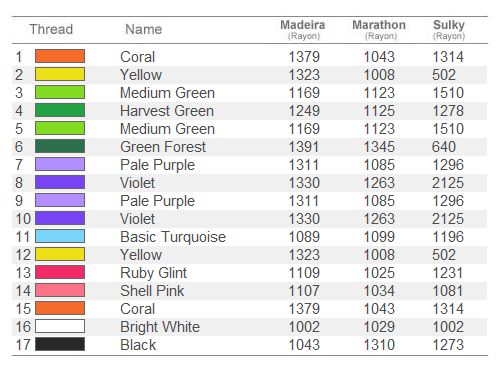Select the Ruby Glint color swatch
This screenshot has height=366, width=500.
pyautogui.click(x=60, y=272)
